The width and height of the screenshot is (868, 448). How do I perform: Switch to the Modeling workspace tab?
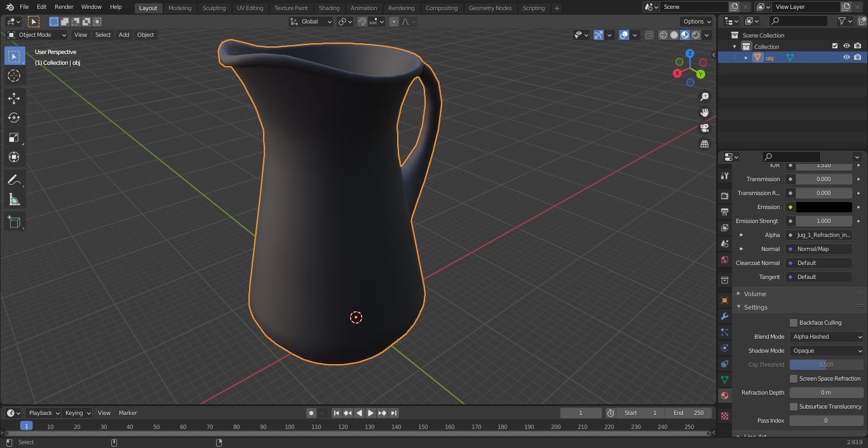180,8
